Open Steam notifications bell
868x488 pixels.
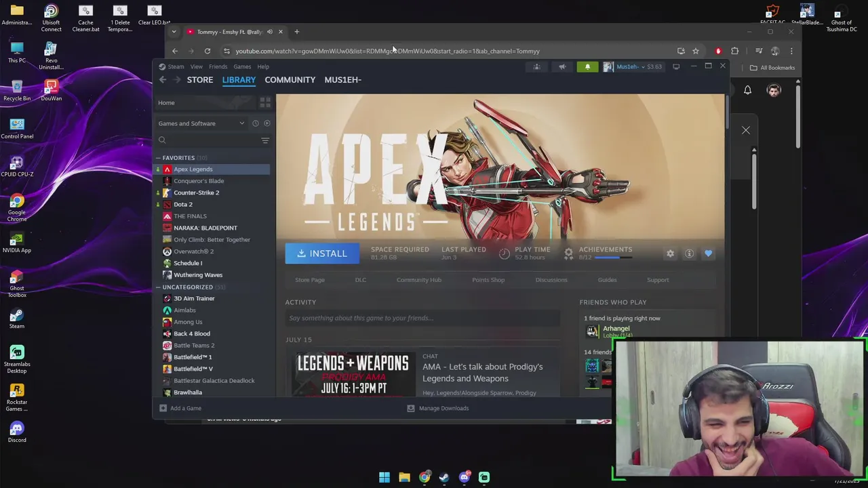pos(587,66)
